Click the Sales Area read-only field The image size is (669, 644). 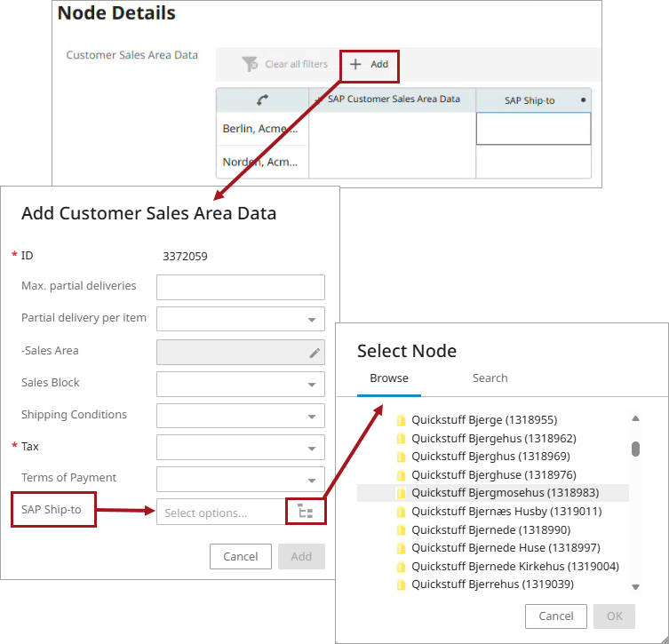pos(241,352)
